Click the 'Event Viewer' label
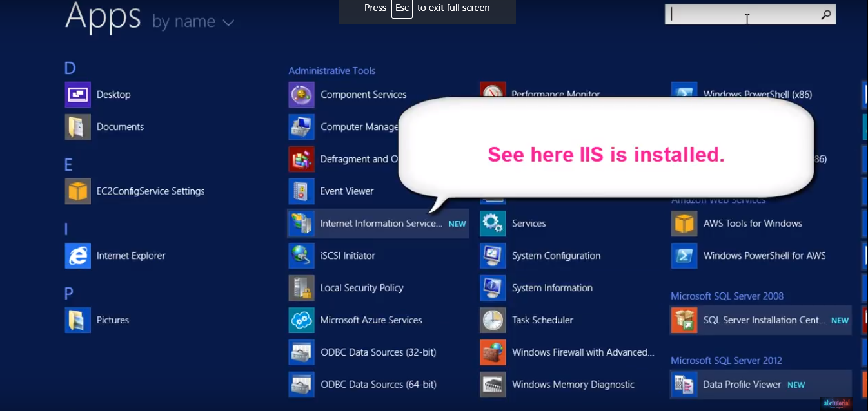 (x=347, y=191)
